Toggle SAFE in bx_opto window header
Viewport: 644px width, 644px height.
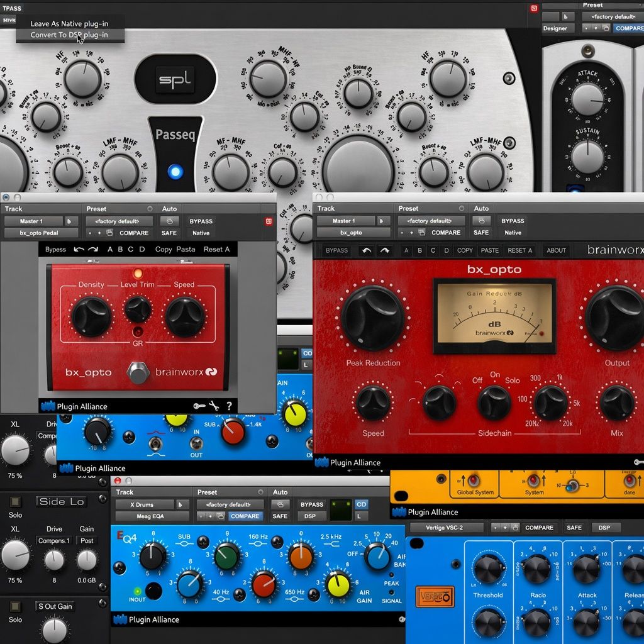481,233
